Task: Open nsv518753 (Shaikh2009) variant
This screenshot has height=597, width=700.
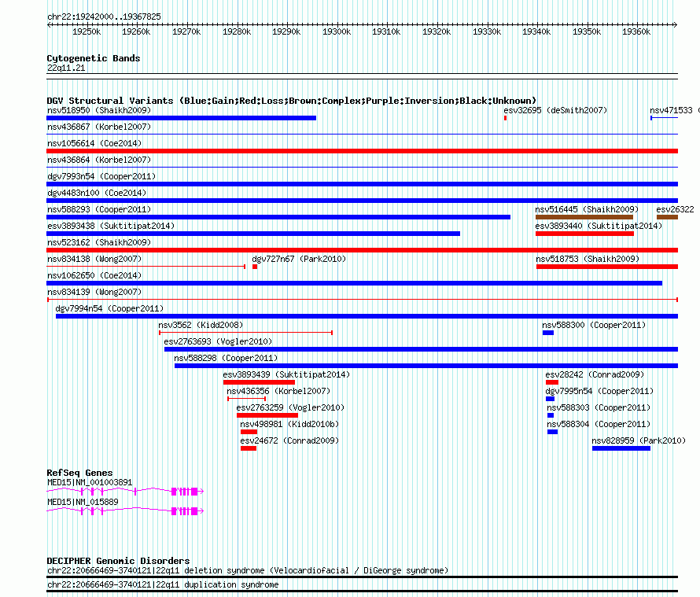Action: [x=588, y=259]
